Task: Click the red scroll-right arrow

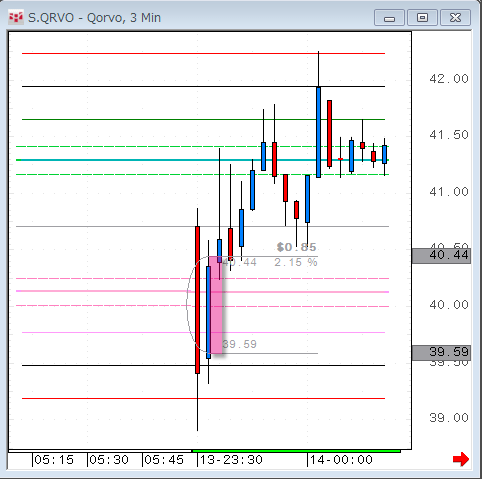Action: [x=461, y=460]
